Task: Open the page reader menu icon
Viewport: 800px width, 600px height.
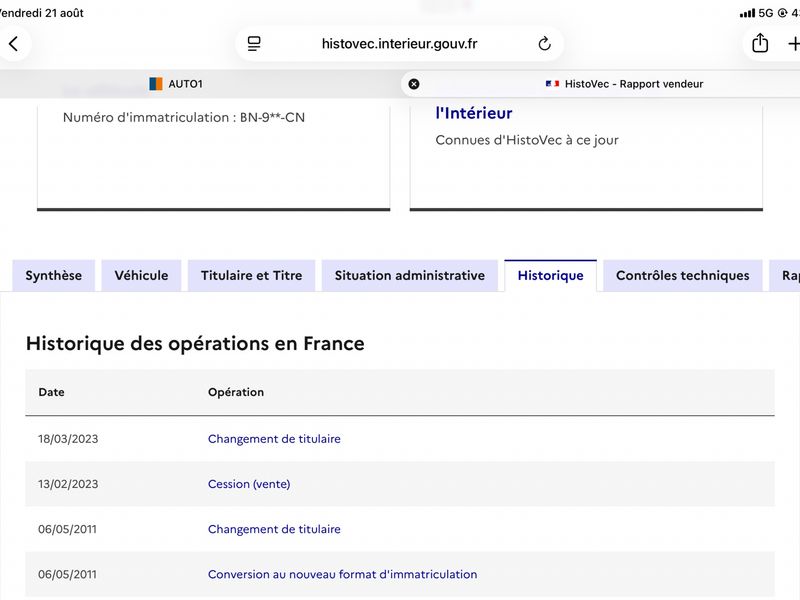Action: (254, 44)
